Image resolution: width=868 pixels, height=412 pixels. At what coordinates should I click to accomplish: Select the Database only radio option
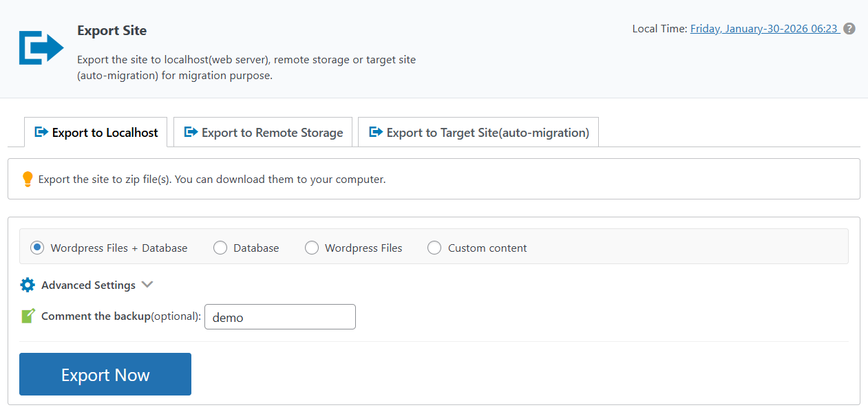220,248
